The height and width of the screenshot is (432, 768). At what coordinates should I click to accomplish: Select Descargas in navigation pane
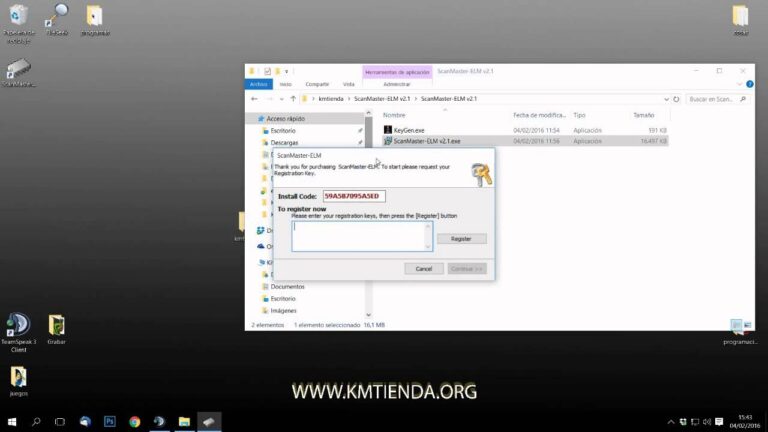(284, 143)
